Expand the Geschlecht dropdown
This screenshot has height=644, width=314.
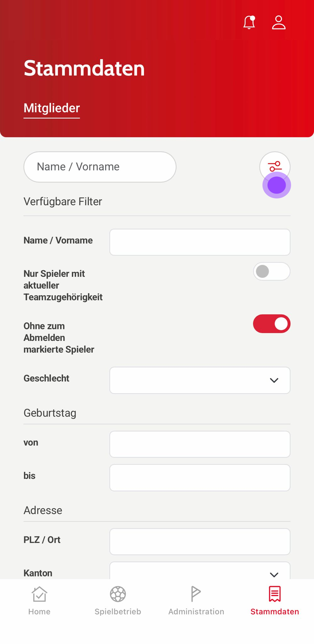[200, 380]
